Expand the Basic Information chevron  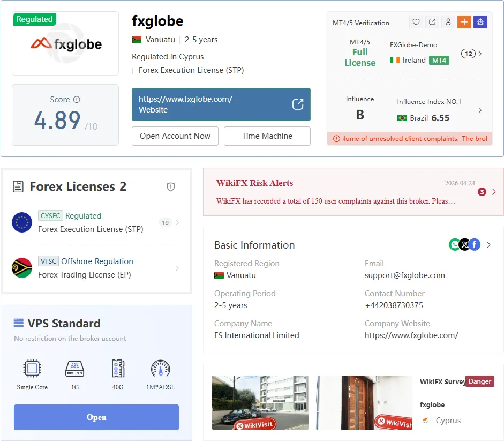coord(488,245)
